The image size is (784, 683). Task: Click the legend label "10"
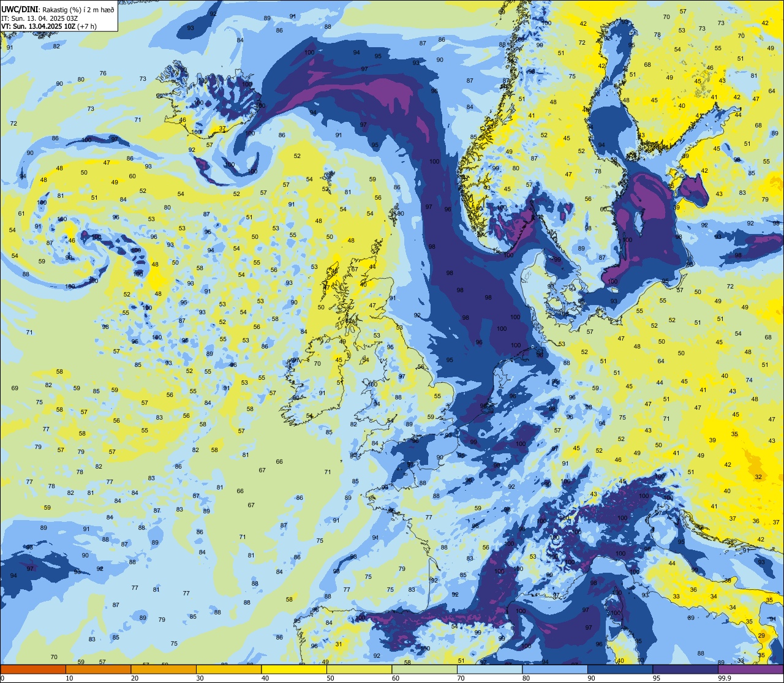(69, 678)
